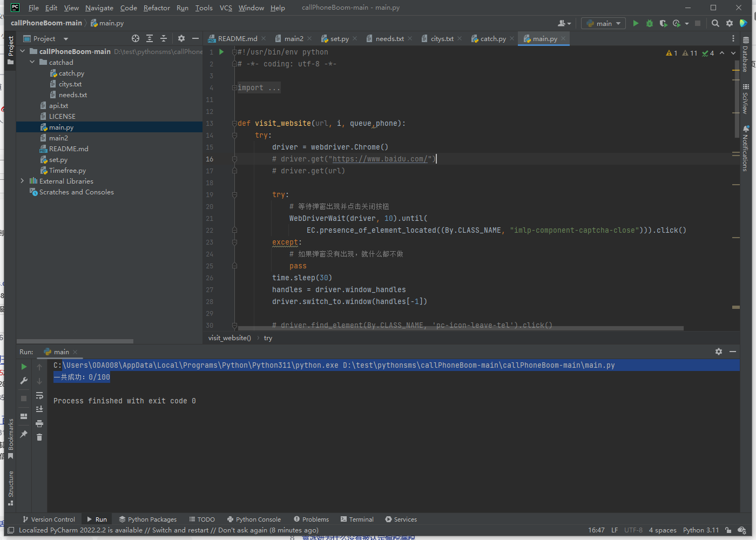Screen dimensions: 756x540
Task: Open the Notifications panel on the right sidebar
Action: [746, 147]
